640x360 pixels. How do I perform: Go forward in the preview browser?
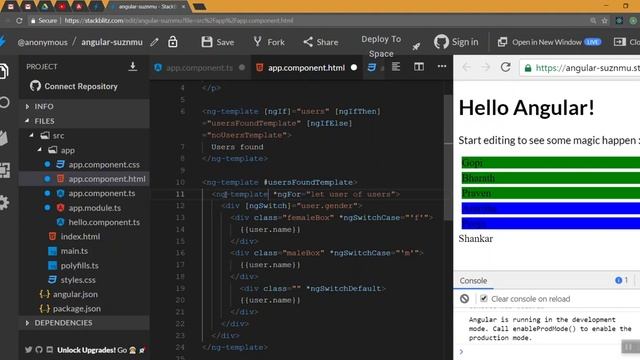pos(485,67)
